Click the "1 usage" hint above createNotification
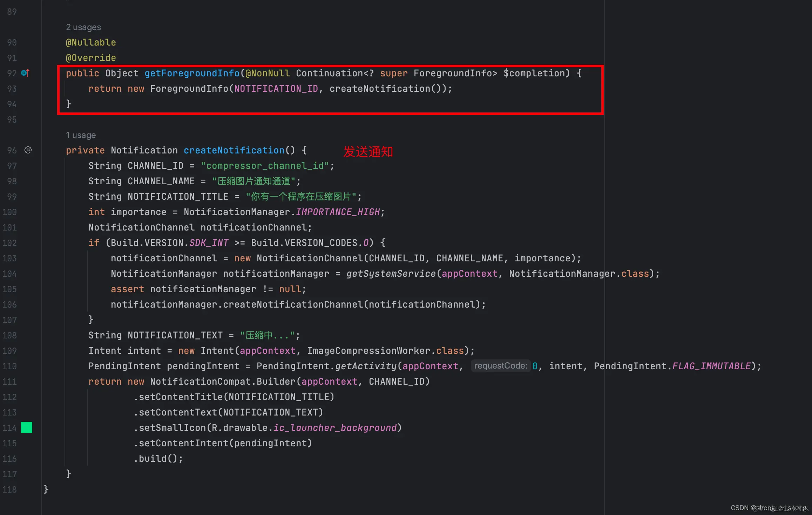The height and width of the screenshot is (515, 812). pyautogui.click(x=81, y=135)
